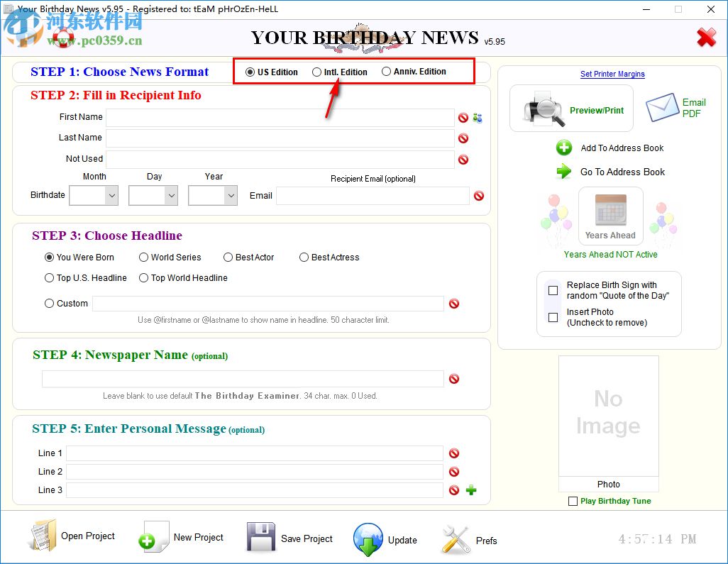Click the green plus beside Line 3
728x564 pixels.
tap(470, 490)
